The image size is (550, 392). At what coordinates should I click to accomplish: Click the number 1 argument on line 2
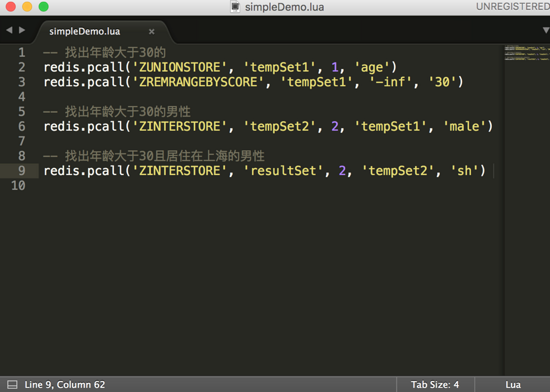pyautogui.click(x=335, y=67)
